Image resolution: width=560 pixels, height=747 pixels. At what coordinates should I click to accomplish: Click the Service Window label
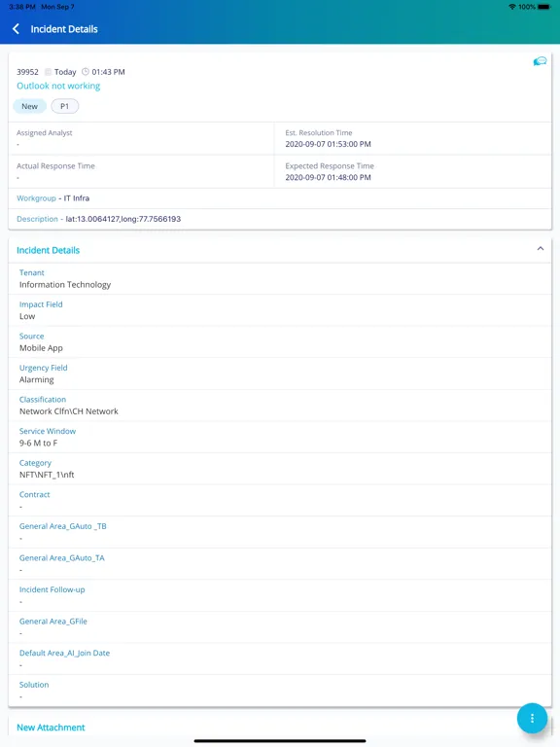[x=48, y=431]
